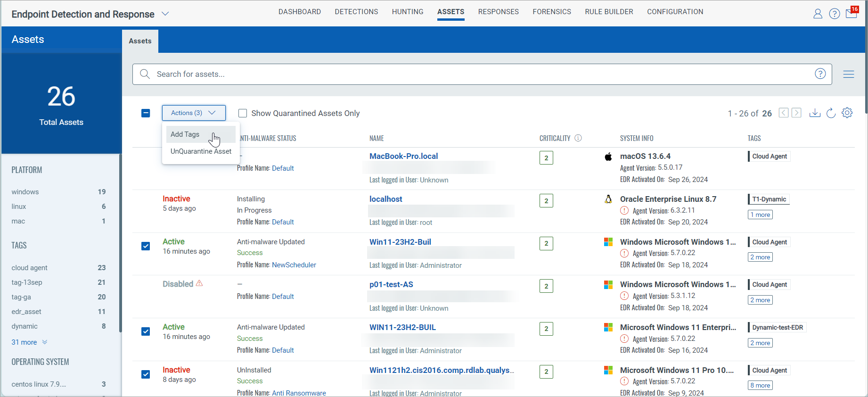Expand 1 more tags for localhost

[760, 215]
